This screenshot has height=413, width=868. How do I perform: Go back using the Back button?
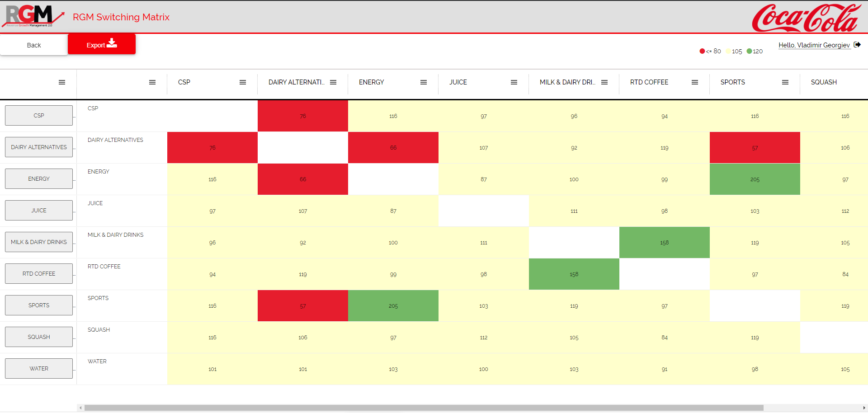click(x=34, y=45)
